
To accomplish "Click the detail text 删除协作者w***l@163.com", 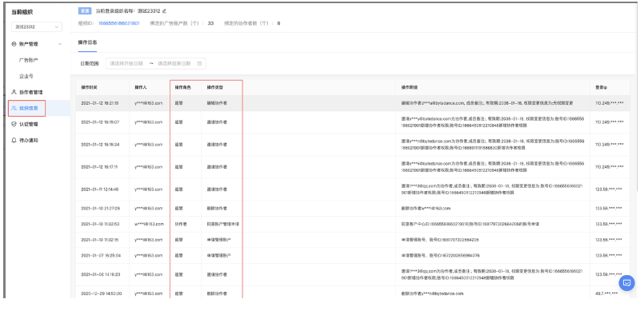I will 426,208.
